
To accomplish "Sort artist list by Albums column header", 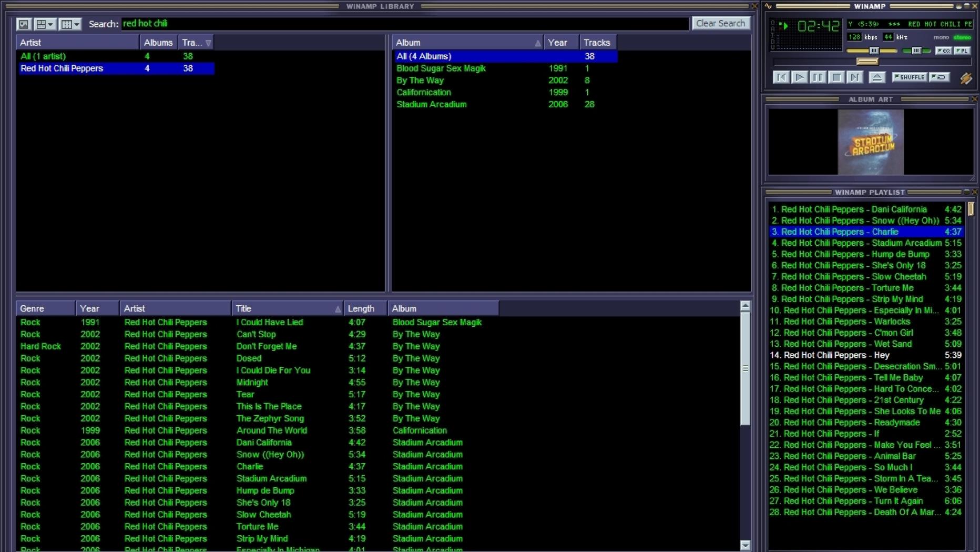I will click(158, 43).
